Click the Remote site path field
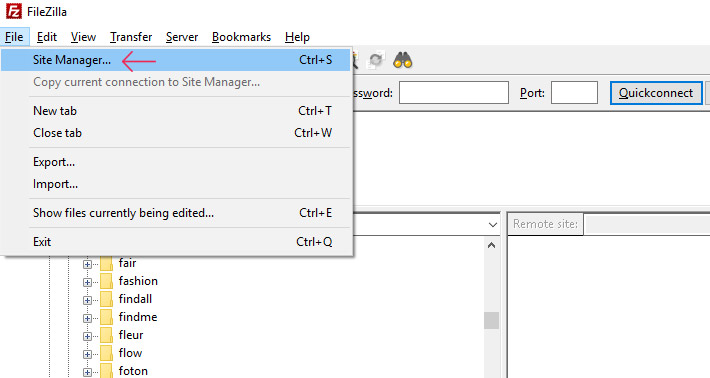Viewport: 710px width, 378px height. [x=648, y=224]
